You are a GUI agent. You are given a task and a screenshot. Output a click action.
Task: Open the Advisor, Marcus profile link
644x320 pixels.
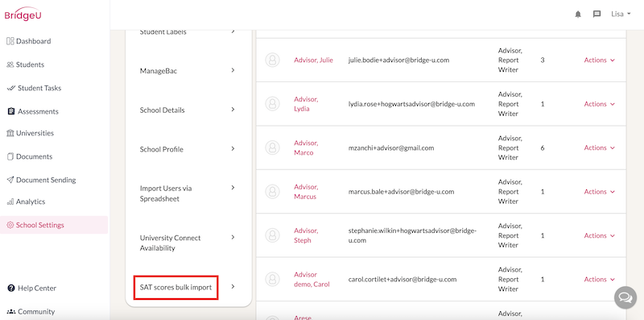tap(306, 192)
